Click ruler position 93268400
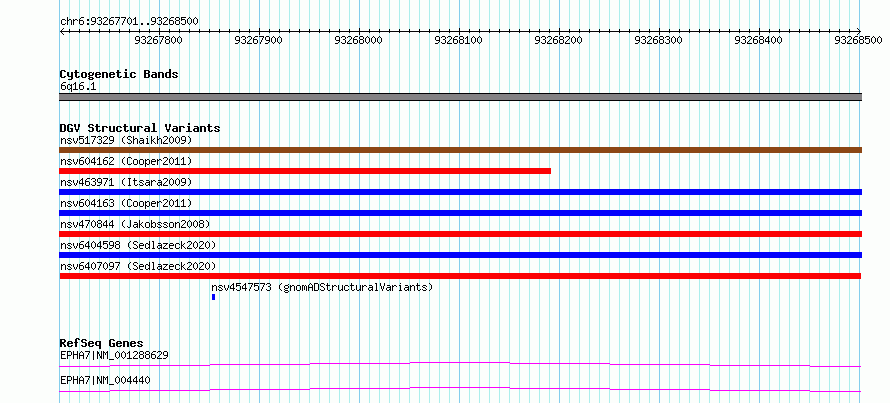 click(759, 40)
